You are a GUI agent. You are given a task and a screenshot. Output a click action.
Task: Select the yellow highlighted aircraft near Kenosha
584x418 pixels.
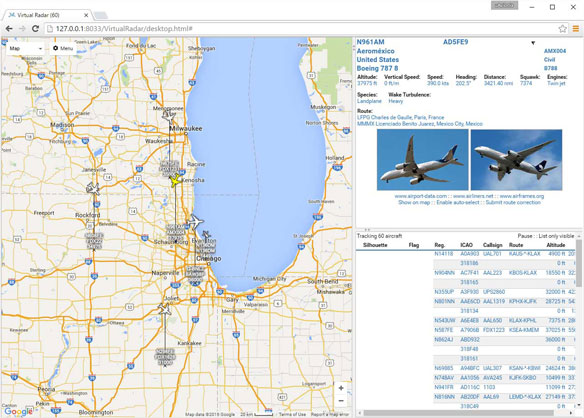pos(175,180)
